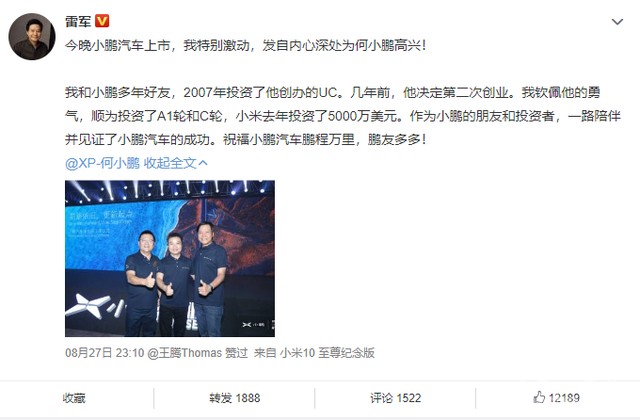Click 雷军's profile avatar photo

coord(32,36)
